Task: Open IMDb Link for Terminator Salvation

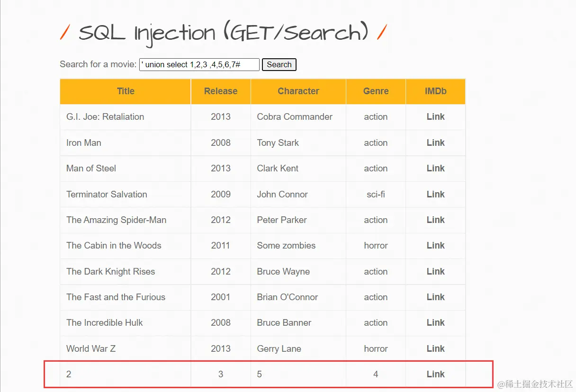Action: coord(435,195)
